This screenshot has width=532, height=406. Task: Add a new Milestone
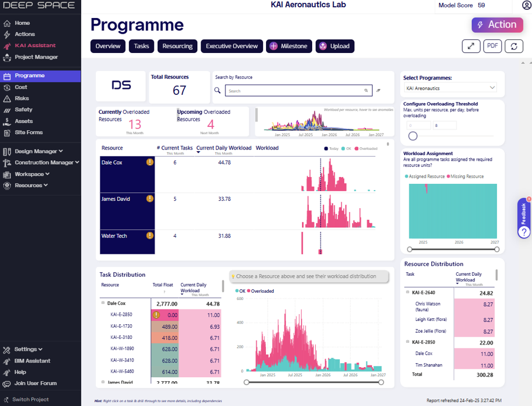289,46
